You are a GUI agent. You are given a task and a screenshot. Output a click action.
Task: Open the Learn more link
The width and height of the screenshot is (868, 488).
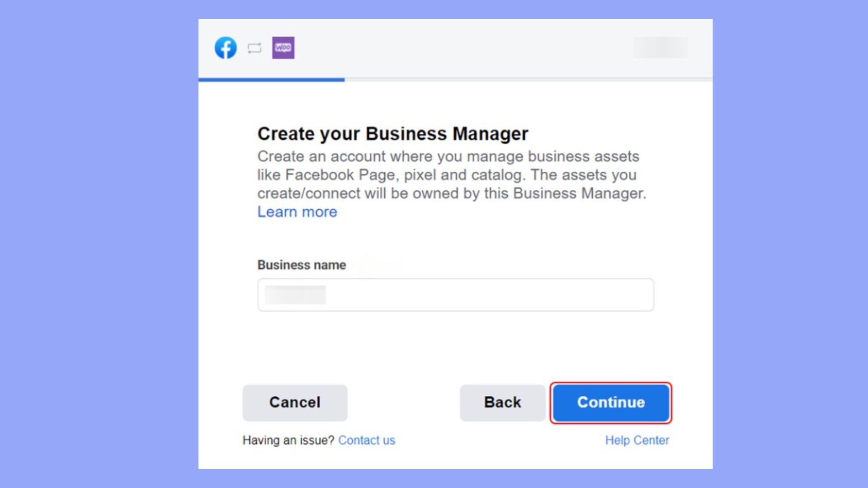[297, 211]
